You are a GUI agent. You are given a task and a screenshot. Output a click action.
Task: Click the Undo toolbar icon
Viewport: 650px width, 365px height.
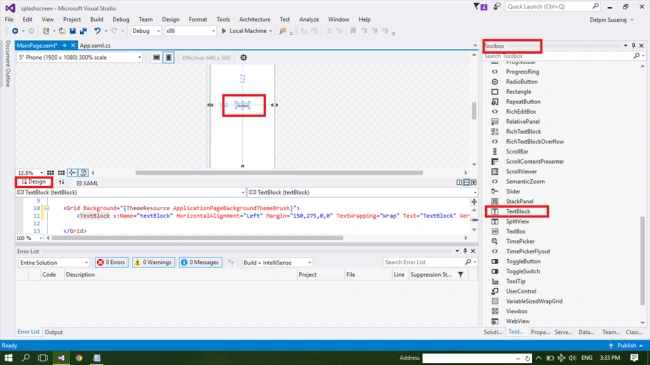(x=97, y=31)
